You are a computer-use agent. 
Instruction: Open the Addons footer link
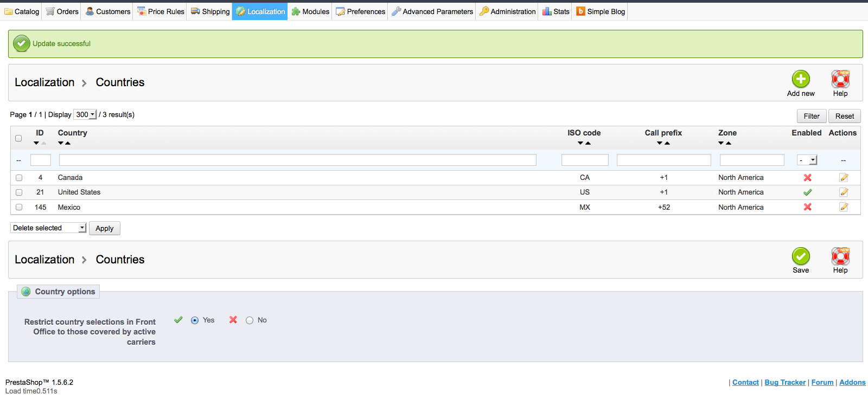coord(852,382)
